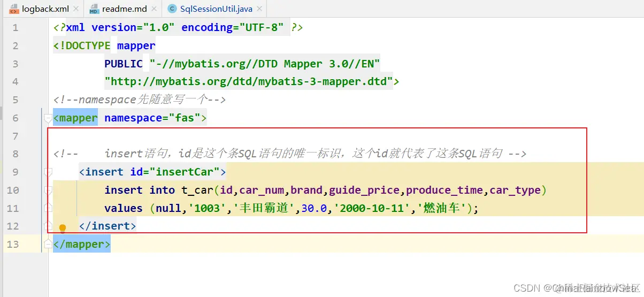Click the closing </mapper> tag

click(x=82, y=244)
